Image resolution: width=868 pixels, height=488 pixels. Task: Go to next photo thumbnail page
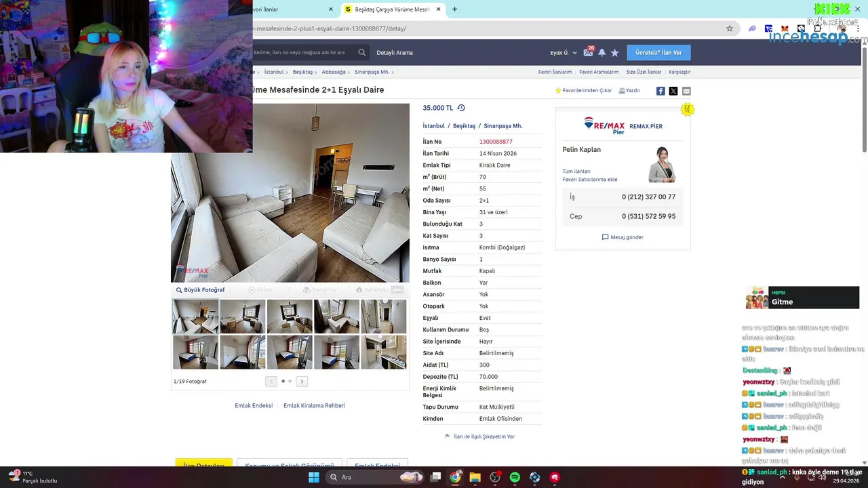[x=302, y=382]
